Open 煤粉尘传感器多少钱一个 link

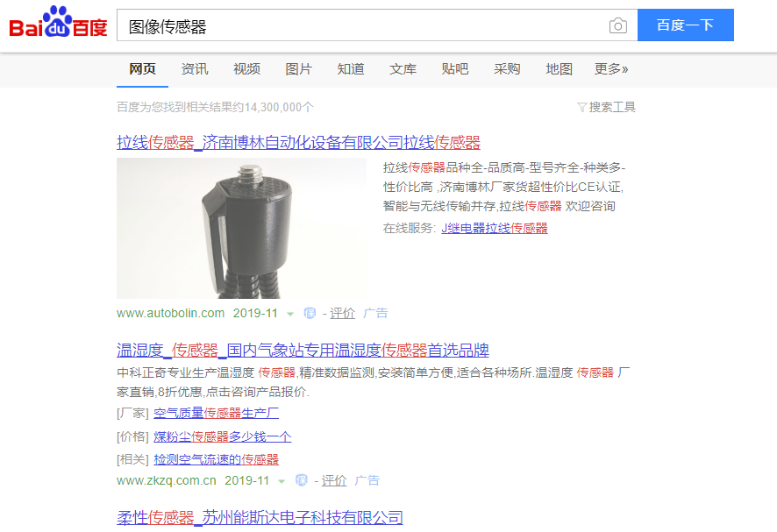tap(223, 436)
